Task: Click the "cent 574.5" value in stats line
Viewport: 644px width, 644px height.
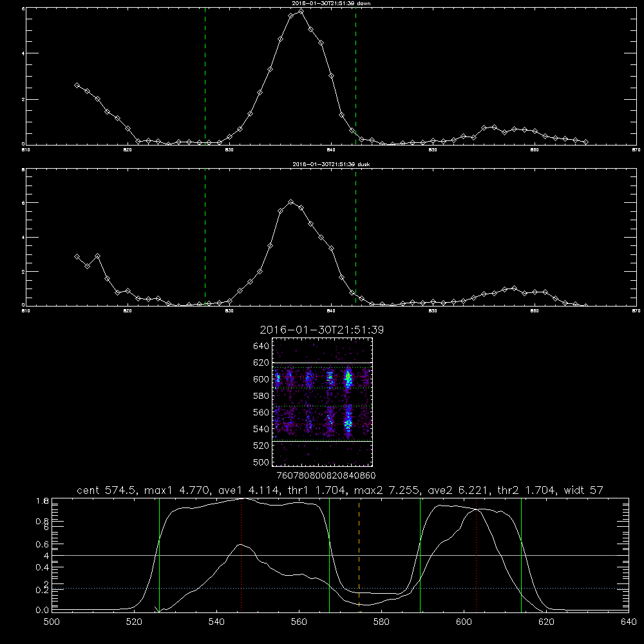Action: (108, 490)
